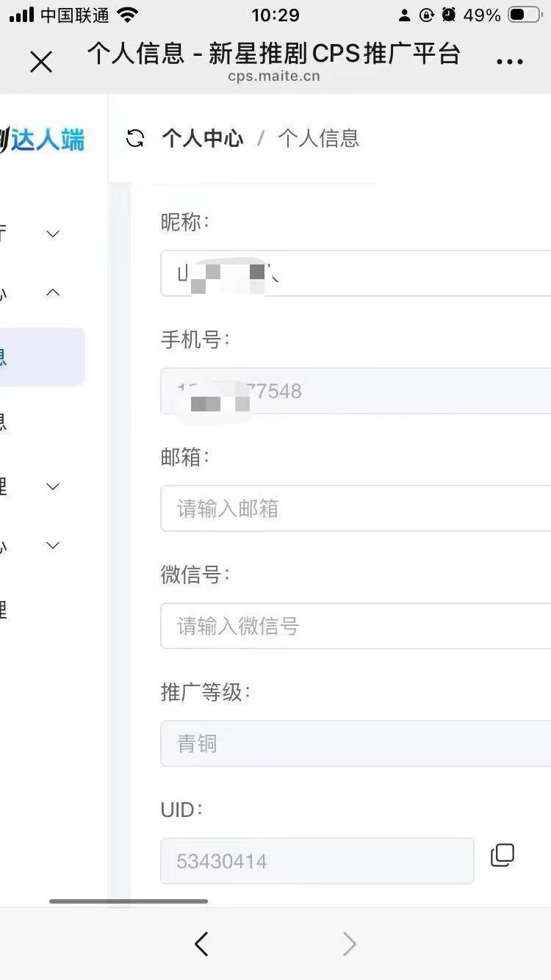Expand the lowest collapsed sidebar chevron

point(52,545)
